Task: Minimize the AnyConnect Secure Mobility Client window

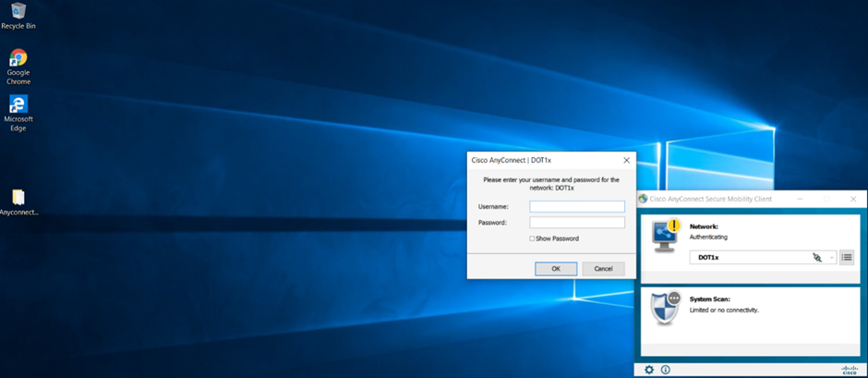Action: (x=801, y=199)
